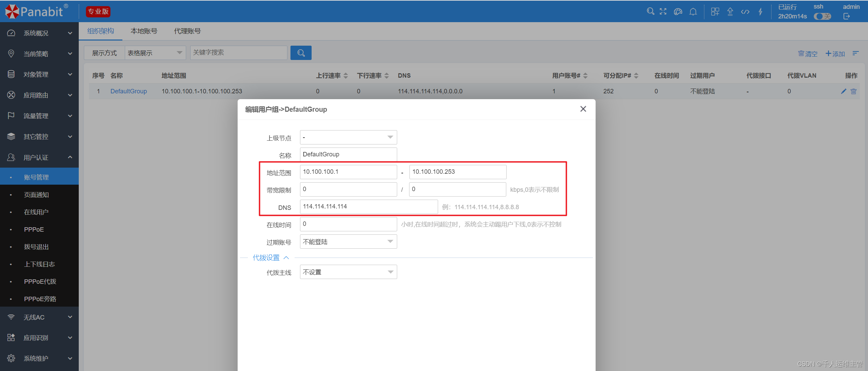This screenshot has width=868, height=371.
Task: Switch to 代理账号 tab
Action: click(x=187, y=31)
